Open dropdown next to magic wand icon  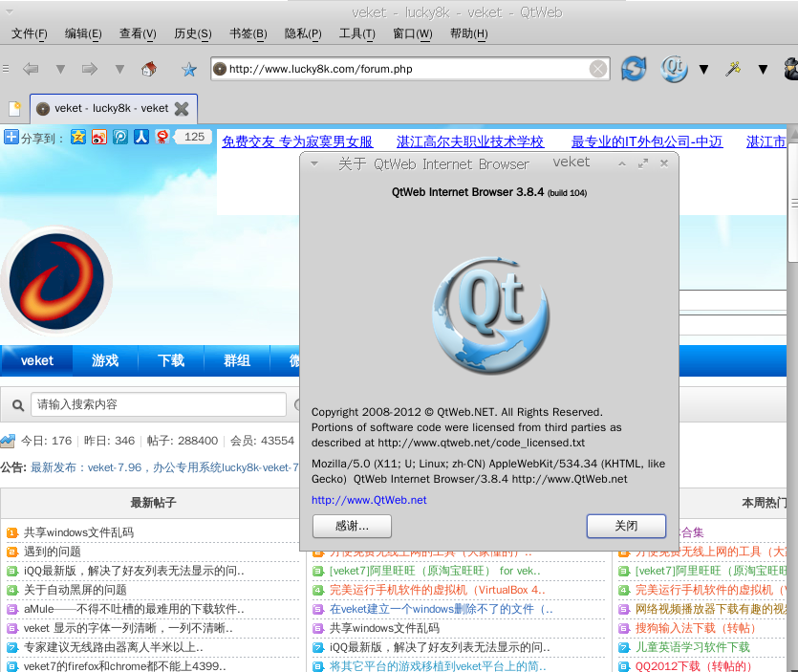pyautogui.click(x=763, y=69)
